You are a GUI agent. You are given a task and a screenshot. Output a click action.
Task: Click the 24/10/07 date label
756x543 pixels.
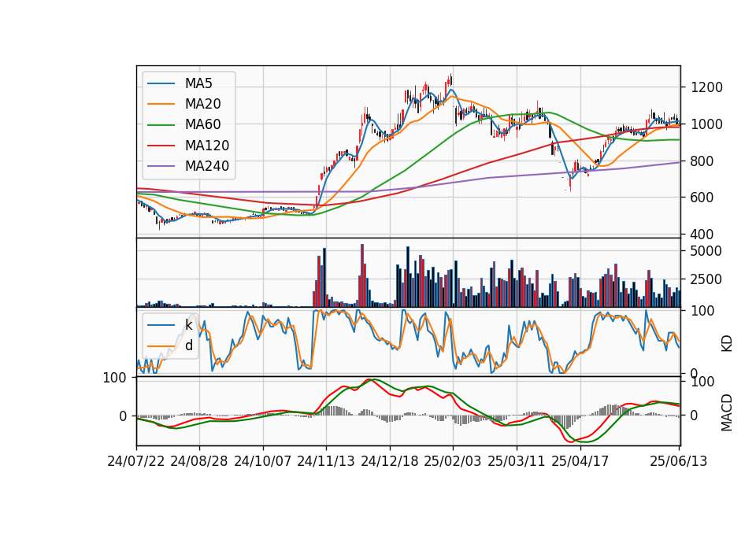pos(263,461)
